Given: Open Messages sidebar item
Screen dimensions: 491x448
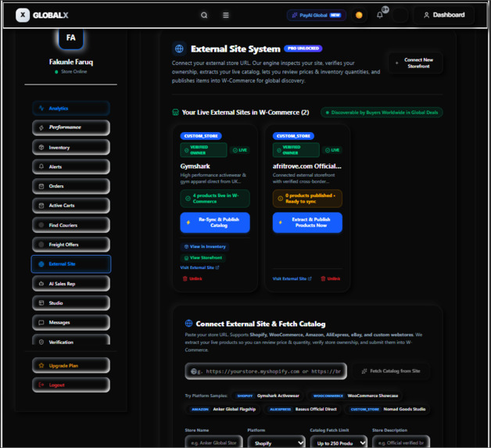Looking at the screenshot, I should coord(71,322).
